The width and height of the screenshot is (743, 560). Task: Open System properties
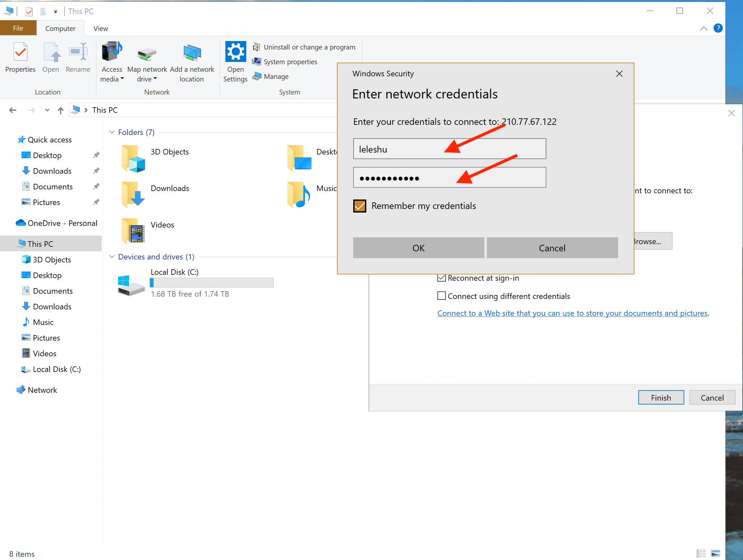click(285, 62)
